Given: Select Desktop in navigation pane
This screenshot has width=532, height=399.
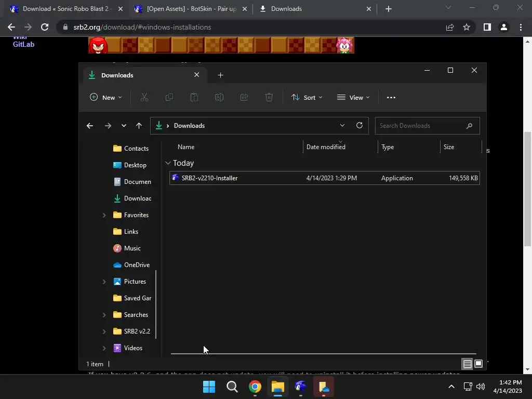Looking at the screenshot, I should [x=131, y=165].
